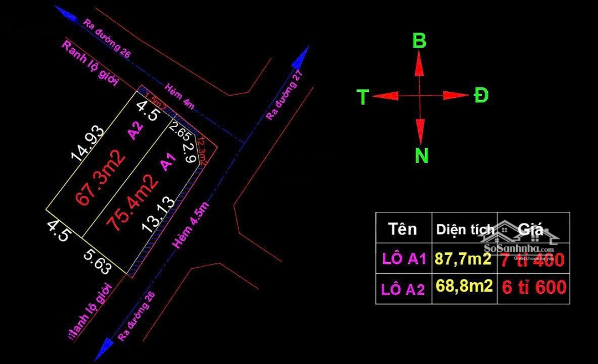
Task: Select the LÔ A1 table cell
Action: pyautogui.click(x=404, y=259)
